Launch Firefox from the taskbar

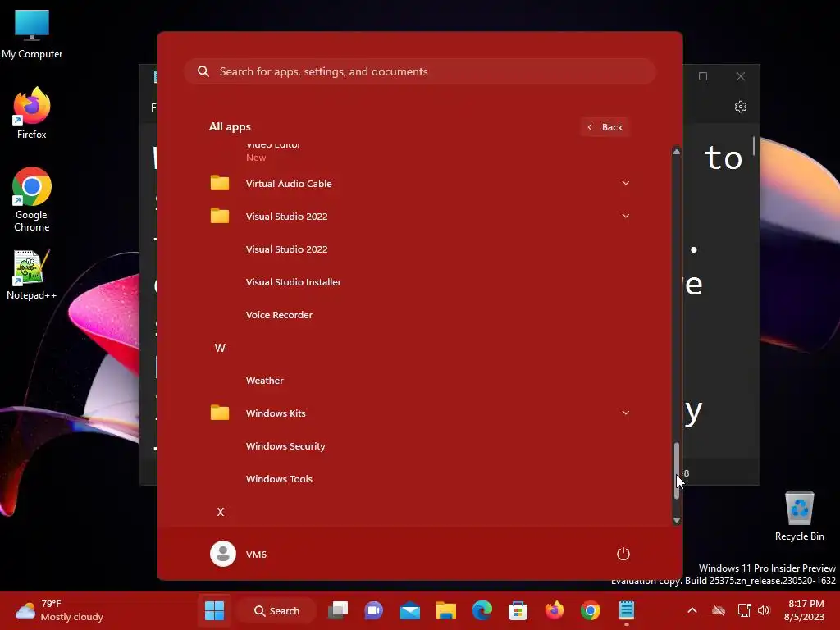pyautogui.click(x=555, y=610)
